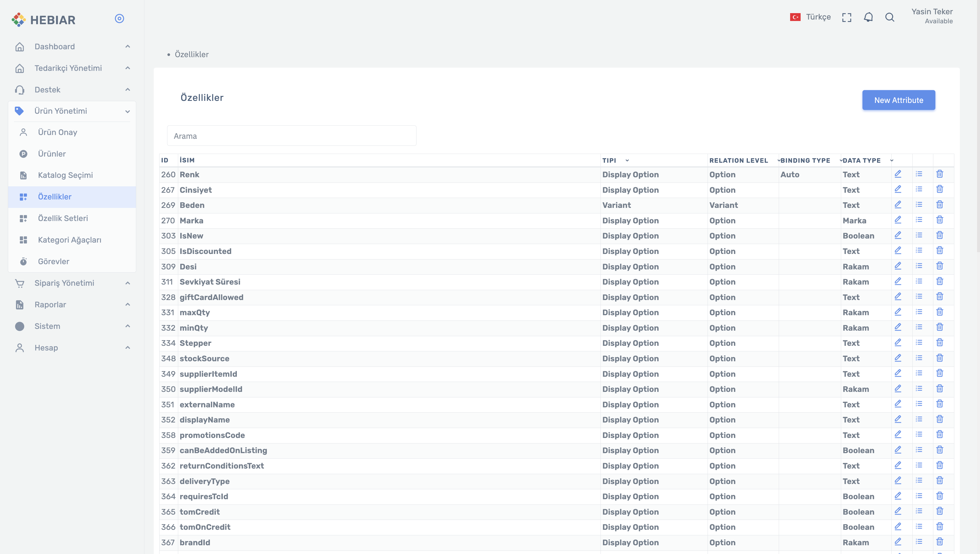This screenshot has width=980, height=554.
Task: Expand the Sistem menu
Action: tap(72, 327)
